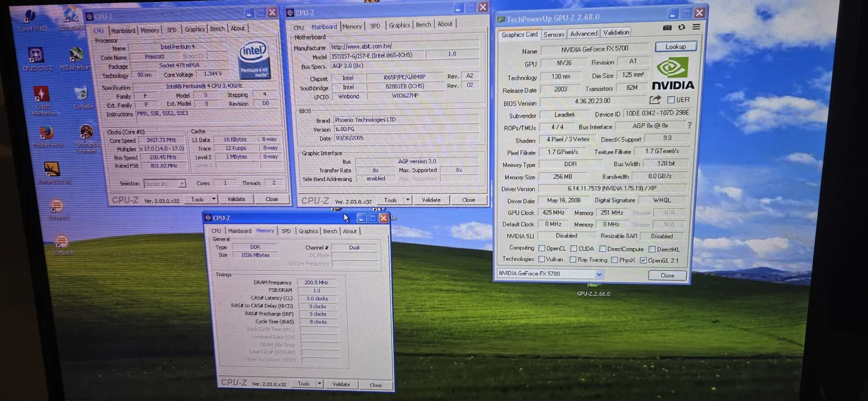Click the GPU-Z title bar application icon
The image size is (868, 401).
[x=501, y=19]
